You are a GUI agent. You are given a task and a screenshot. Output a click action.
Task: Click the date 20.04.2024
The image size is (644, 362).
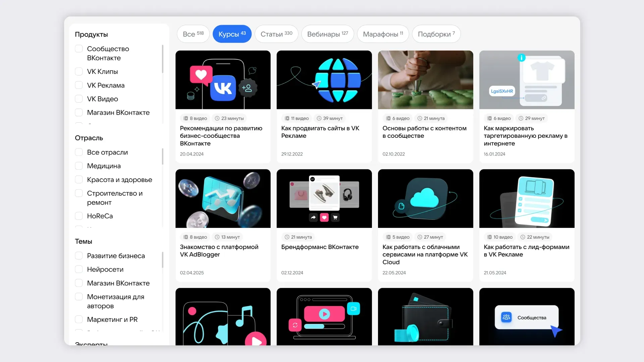tap(192, 154)
